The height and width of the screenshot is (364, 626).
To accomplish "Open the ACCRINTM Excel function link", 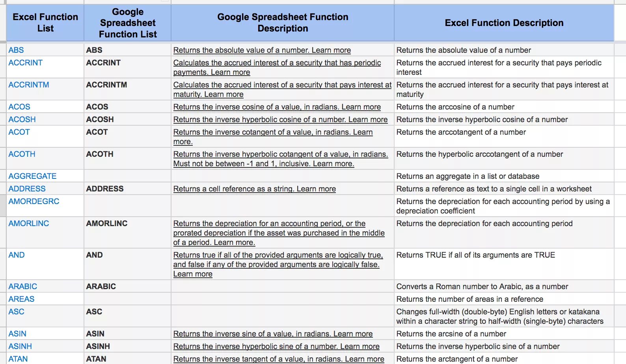I will click(29, 85).
